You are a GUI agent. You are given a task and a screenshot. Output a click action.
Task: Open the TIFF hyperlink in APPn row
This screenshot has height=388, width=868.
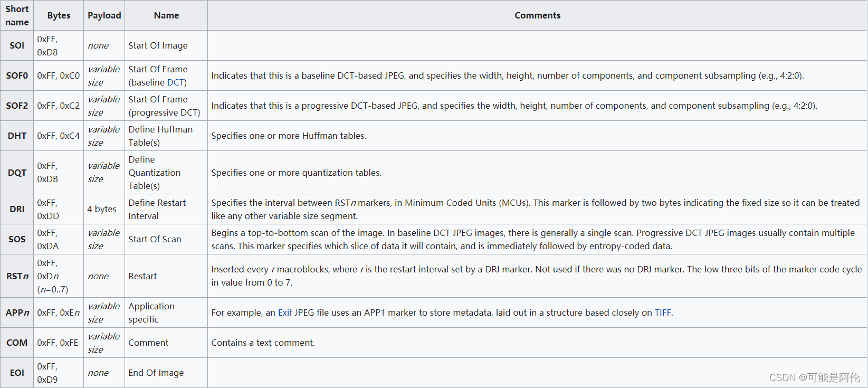[663, 313]
